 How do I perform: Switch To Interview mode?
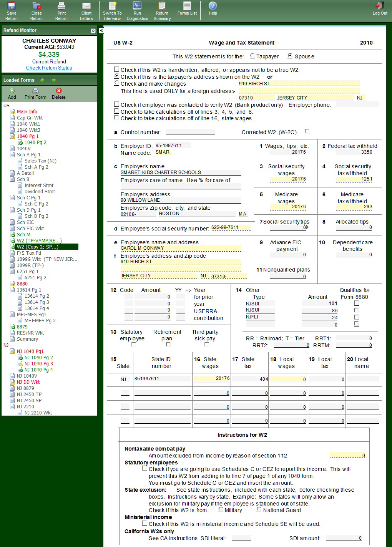tap(112, 11)
